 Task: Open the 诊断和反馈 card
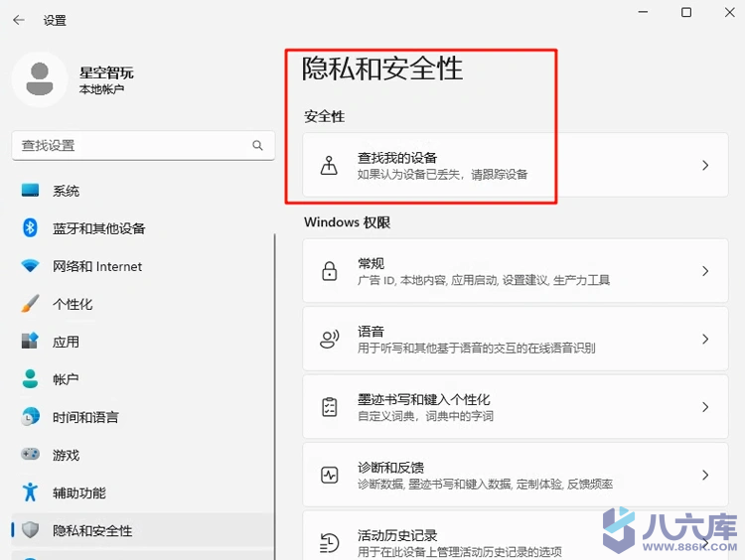click(516, 475)
